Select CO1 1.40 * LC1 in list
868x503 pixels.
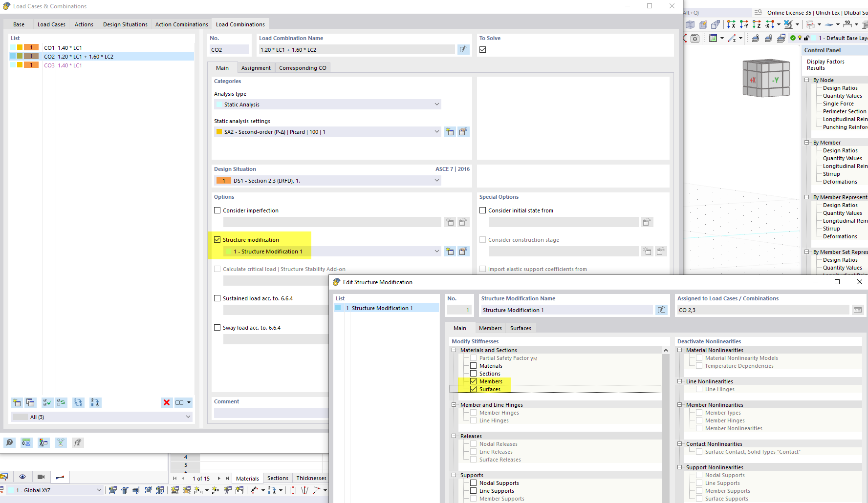pos(102,48)
